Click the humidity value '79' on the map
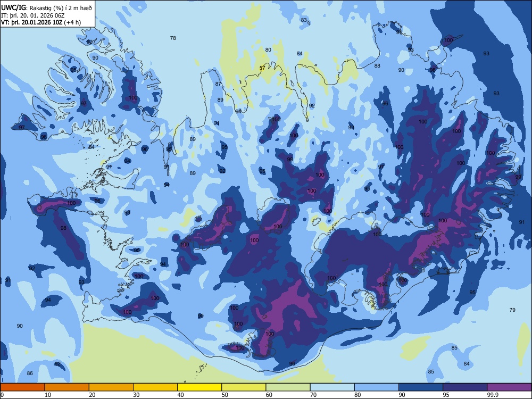532x399 pixels. coord(512,310)
